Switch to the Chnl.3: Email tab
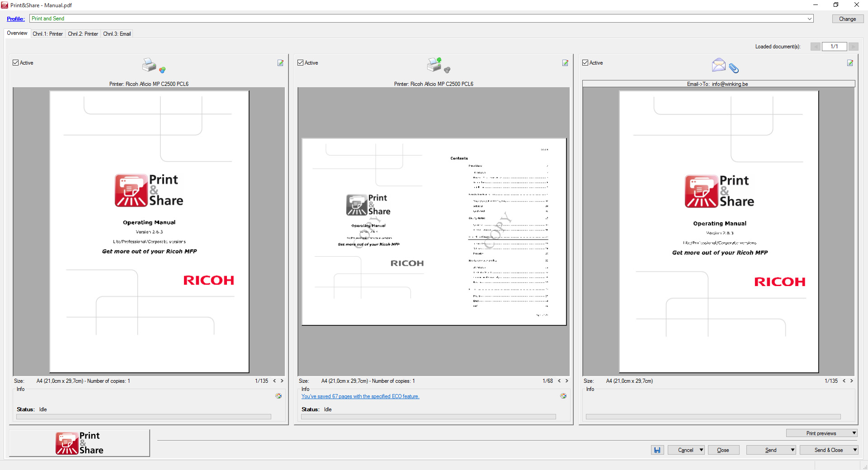The image size is (868, 470). (117, 34)
